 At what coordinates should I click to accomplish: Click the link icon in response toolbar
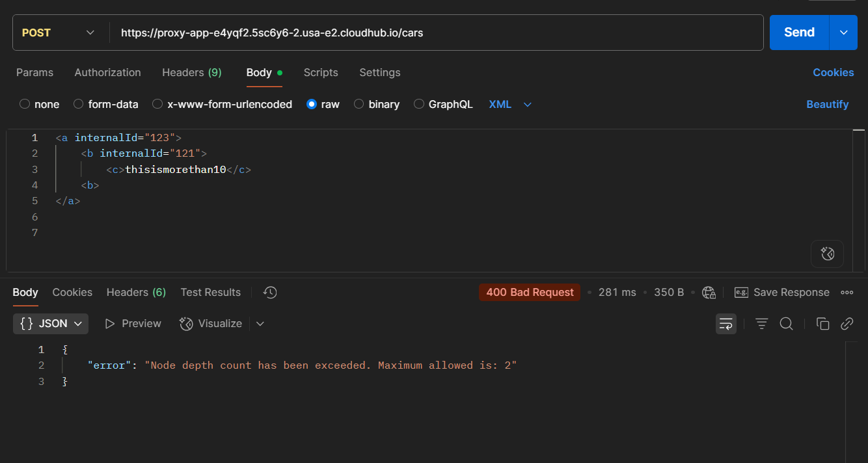[x=847, y=323]
